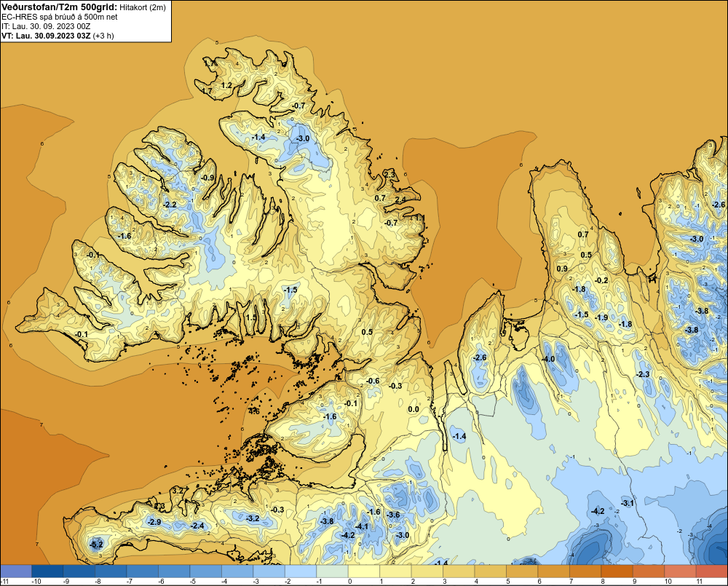The height and width of the screenshot is (586, 728).
Task: Pick the legend color between -5 and -4
Action: click(x=206, y=571)
